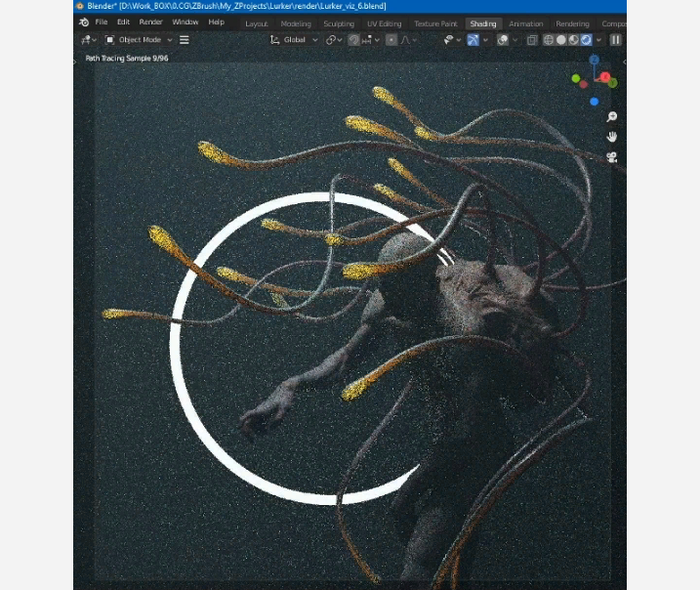This screenshot has width=700, height=590.
Task: Switch to the Rendering workspace tab
Action: [x=572, y=24]
